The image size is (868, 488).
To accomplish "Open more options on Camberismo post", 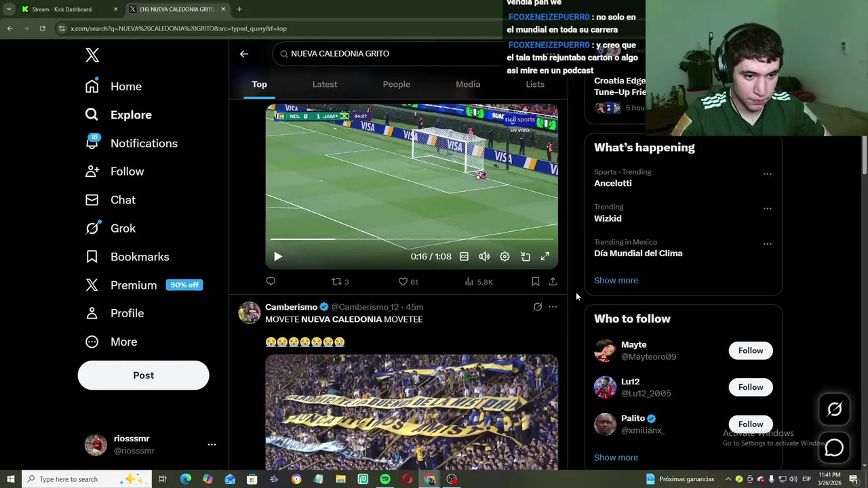I will 553,307.
